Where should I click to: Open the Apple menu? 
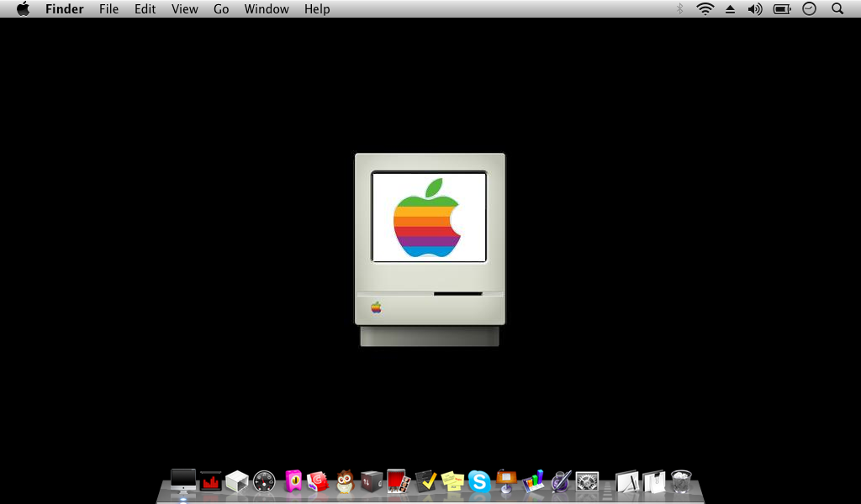coord(23,8)
